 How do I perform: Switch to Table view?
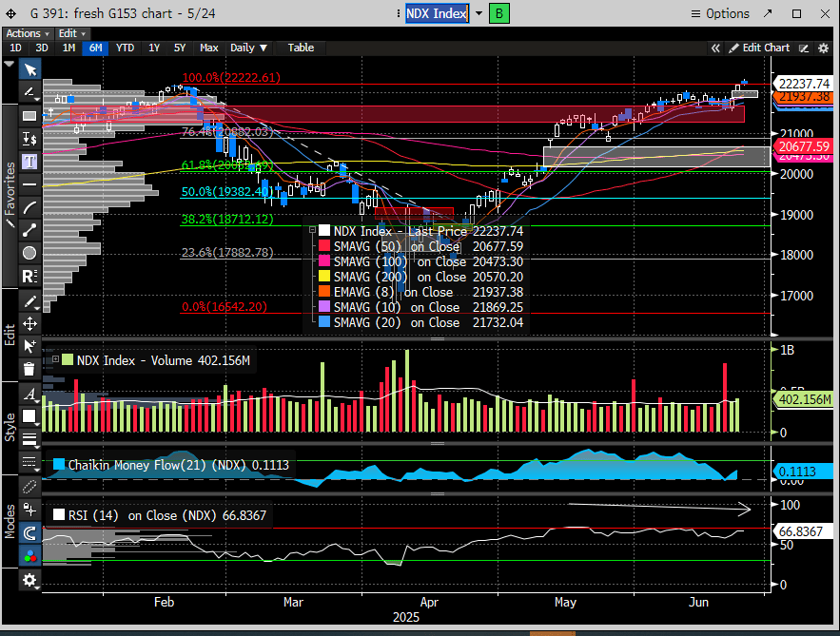click(301, 48)
